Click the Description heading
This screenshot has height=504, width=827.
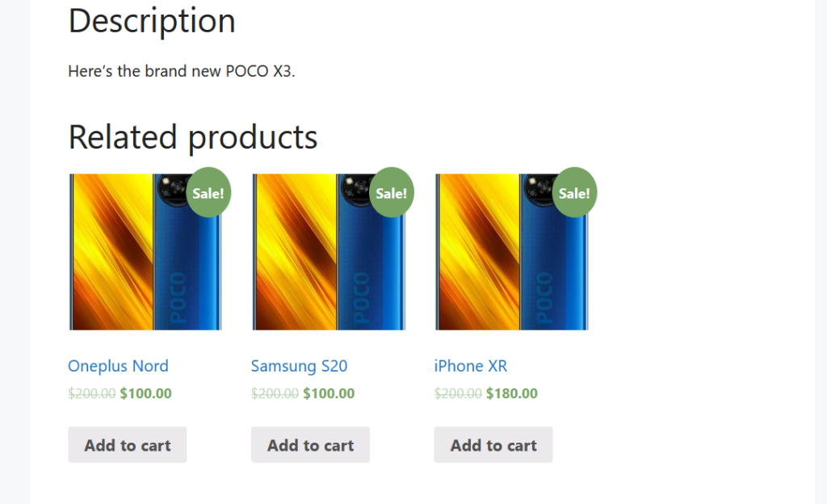click(x=152, y=21)
